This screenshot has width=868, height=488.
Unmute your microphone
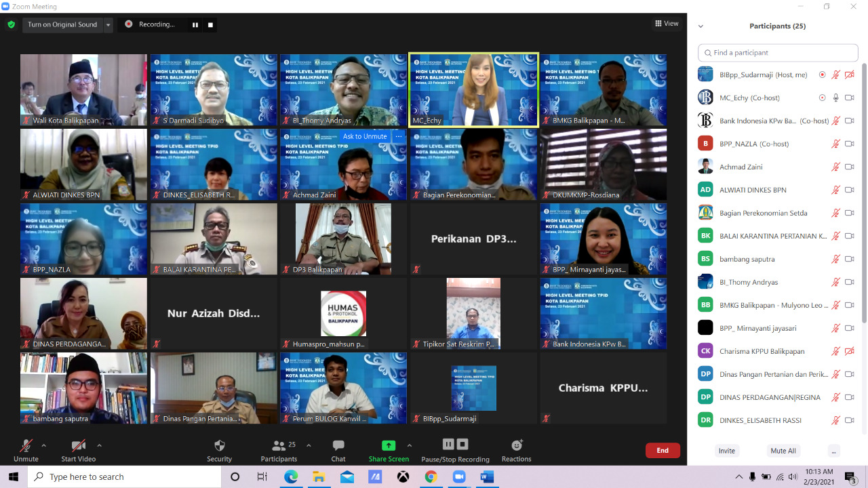click(26, 446)
